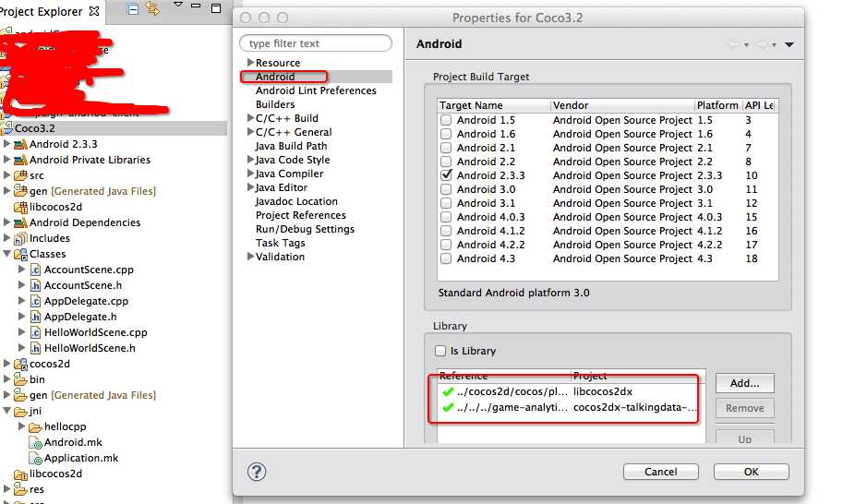Expand Android Dependencies in Project Explorer
Image resolution: width=843 pixels, height=504 pixels.
coord(6,222)
